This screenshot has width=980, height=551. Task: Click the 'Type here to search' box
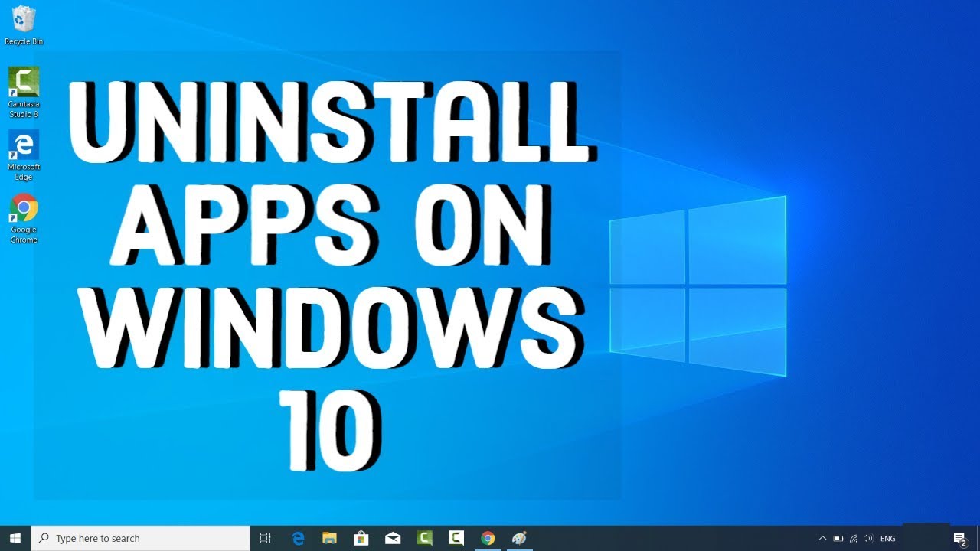click(x=140, y=539)
